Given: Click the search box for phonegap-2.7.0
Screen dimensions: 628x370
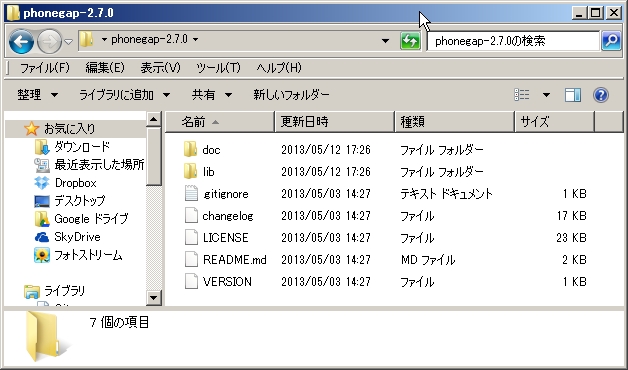Looking at the screenshot, I should (513, 41).
